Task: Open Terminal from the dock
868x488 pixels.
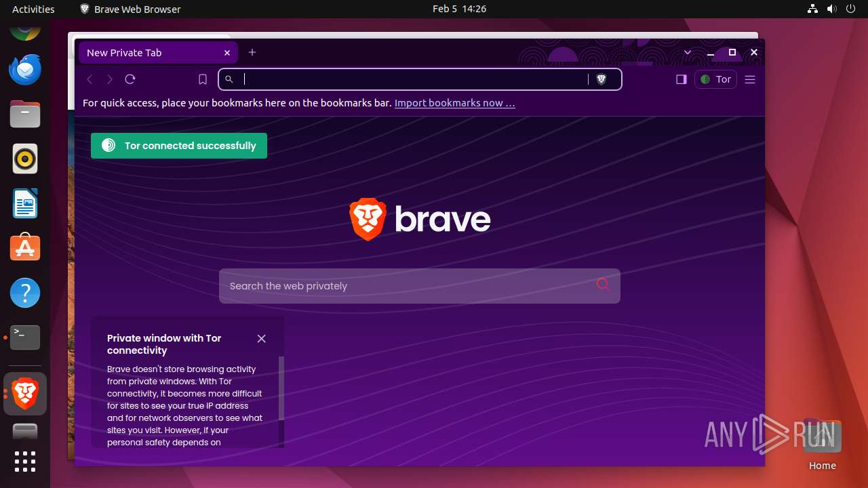Action: (25, 337)
